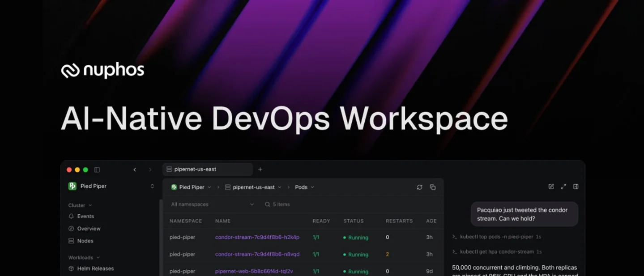Collapse the Cluster section
This screenshot has height=276, width=644.
pyautogui.click(x=80, y=205)
